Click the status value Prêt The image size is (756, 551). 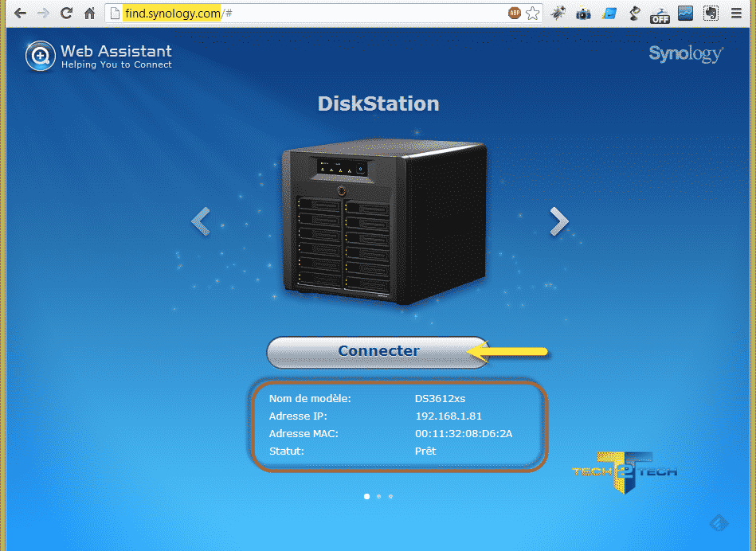[425, 451]
